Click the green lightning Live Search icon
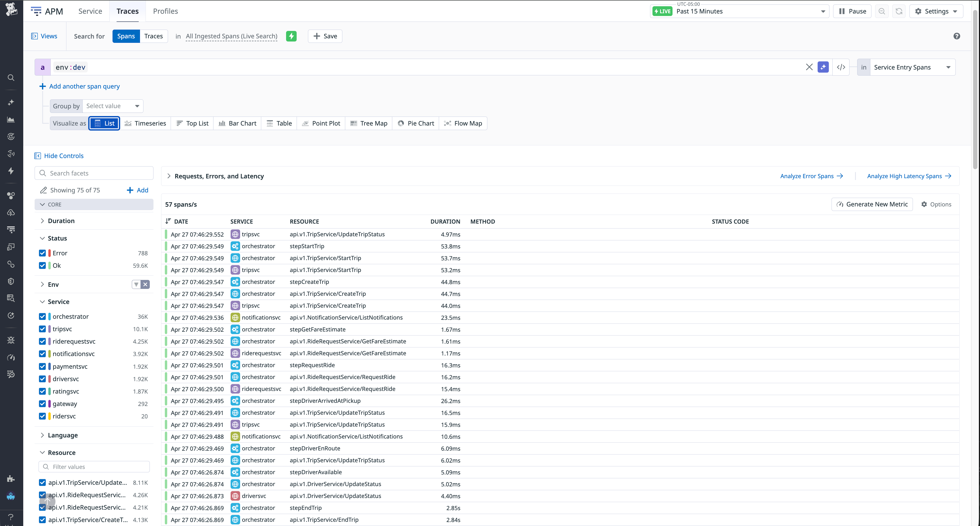The height and width of the screenshot is (526, 980). tap(291, 36)
